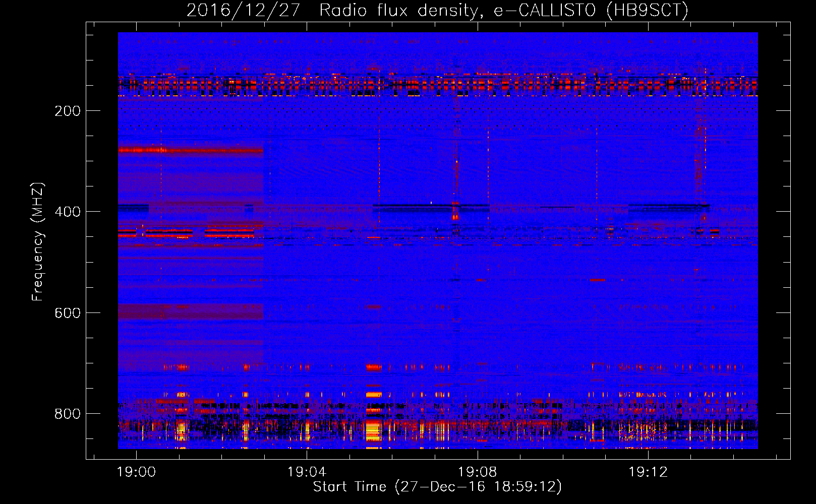Screen dimensions: 816x504
Task: Click the 19:00 time tick label
Action: [136, 472]
